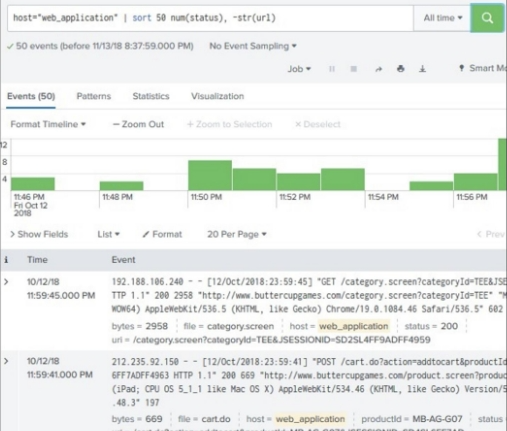Image resolution: width=507 pixels, height=431 pixels.
Task: Select the 11:46 PM timeline bar
Action: [33, 184]
